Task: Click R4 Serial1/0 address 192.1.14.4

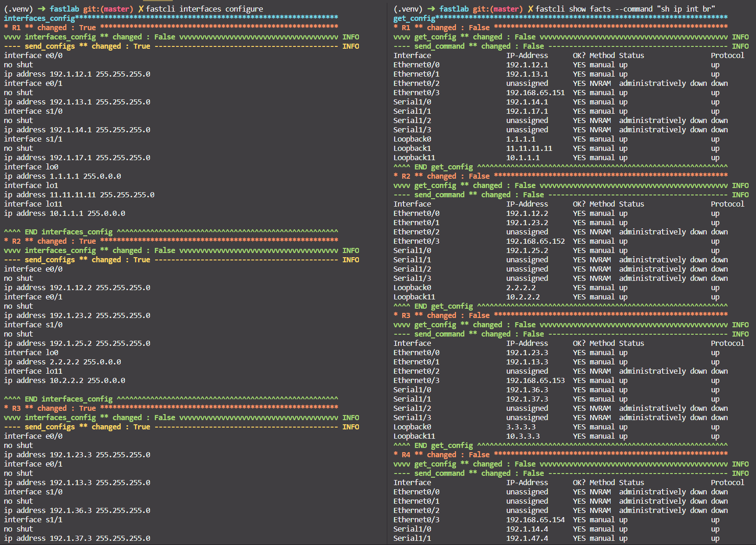Action: [527, 529]
